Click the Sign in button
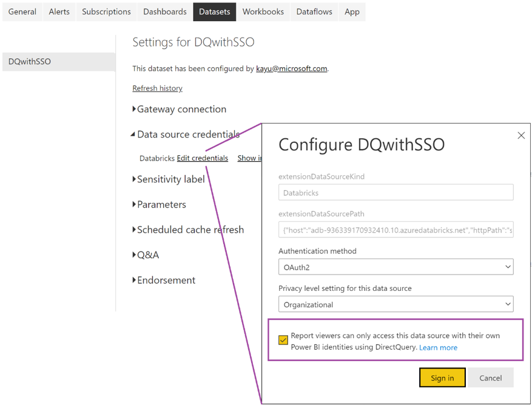Screen dimensions: 532x406 (442, 378)
